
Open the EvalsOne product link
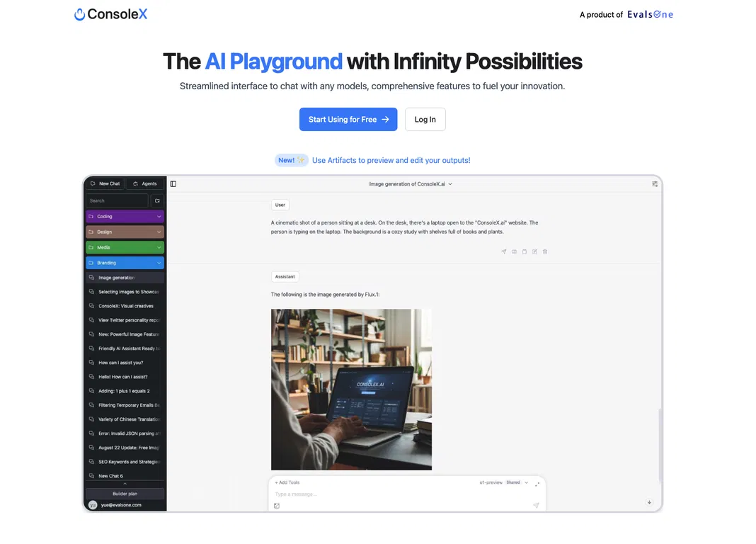coord(650,14)
